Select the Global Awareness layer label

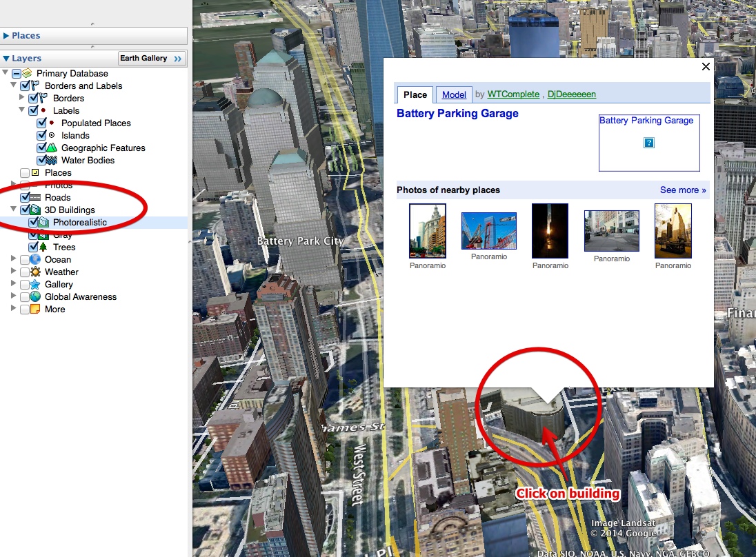pos(81,297)
